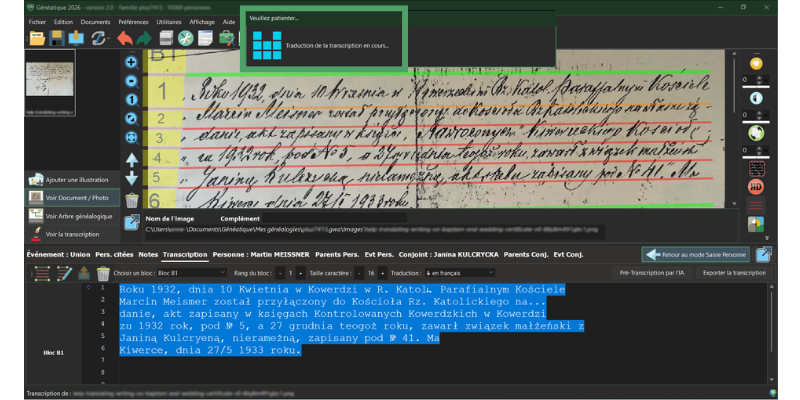800x400 pixels.
Task: Click the red undo arrow icon
Action: pos(125,38)
